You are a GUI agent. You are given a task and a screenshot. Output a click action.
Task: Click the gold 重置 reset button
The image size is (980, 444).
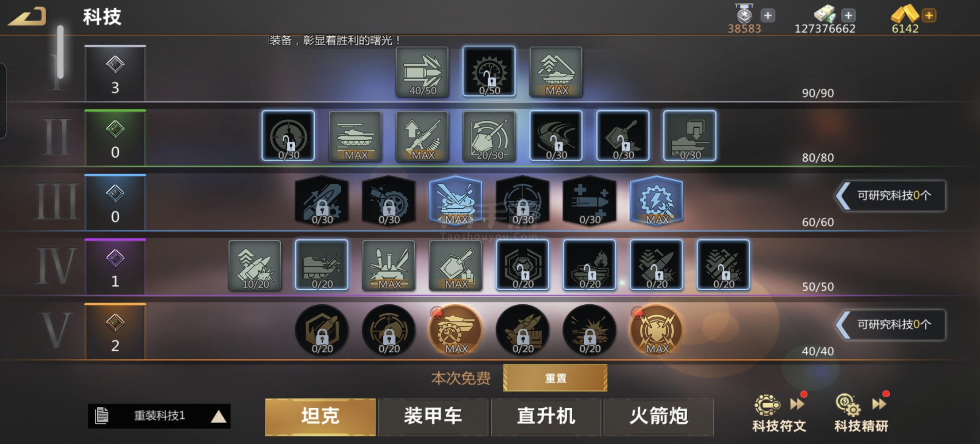click(x=555, y=378)
